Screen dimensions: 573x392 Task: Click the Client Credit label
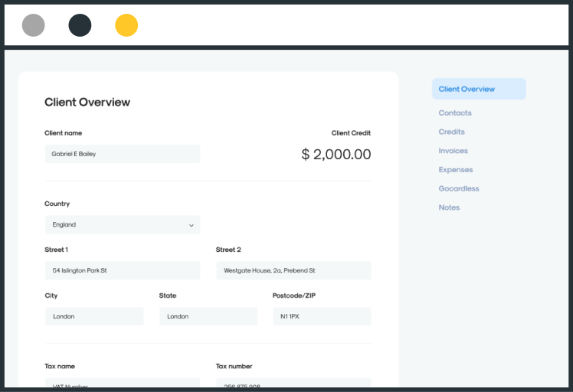click(351, 133)
